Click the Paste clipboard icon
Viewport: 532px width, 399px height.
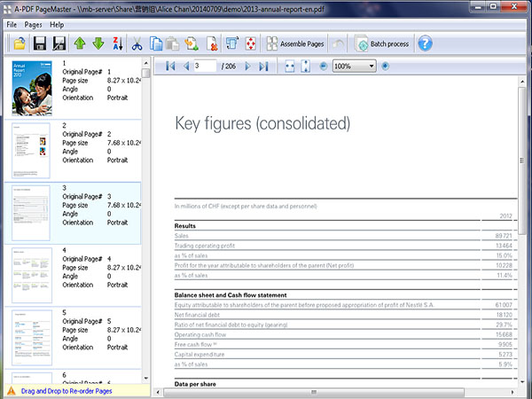point(173,43)
